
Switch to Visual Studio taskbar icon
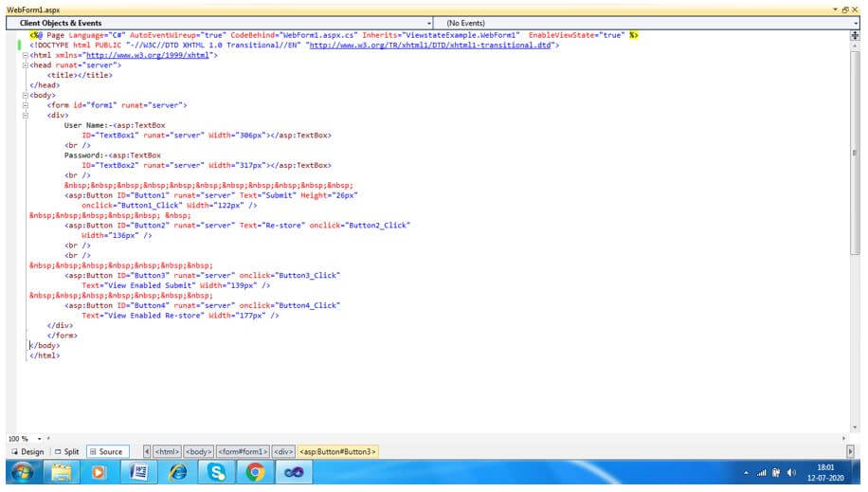(x=294, y=473)
